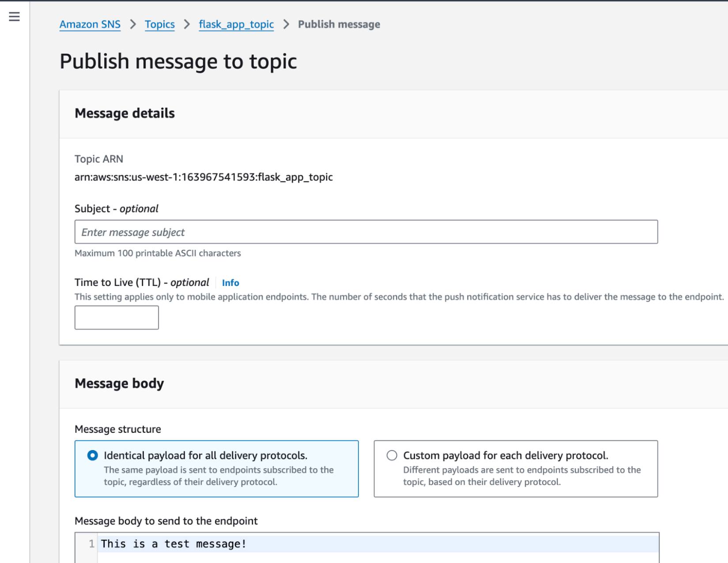Click the Publish message to topic page title
The image size is (728, 563).
tap(178, 61)
